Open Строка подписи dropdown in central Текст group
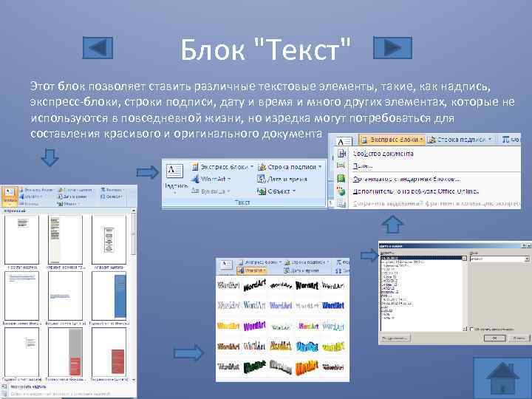The image size is (532, 399). pos(290,167)
